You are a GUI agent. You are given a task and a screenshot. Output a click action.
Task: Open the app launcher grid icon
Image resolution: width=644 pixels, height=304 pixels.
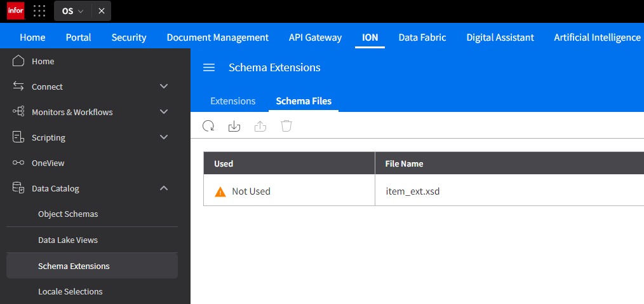click(39, 11)
